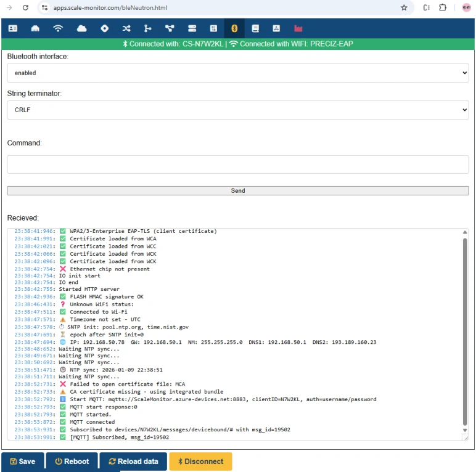Open the binary file icon tab
This screenshot has height=472, width=476.
213,28
